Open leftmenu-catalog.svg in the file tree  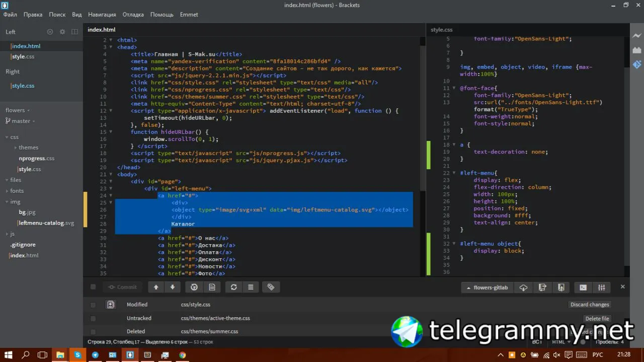(46, 223)
